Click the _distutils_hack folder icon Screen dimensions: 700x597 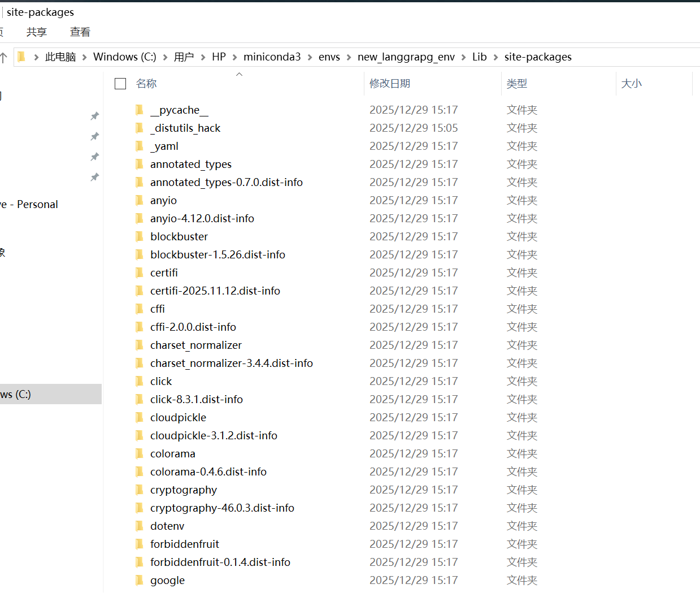point(140,128)
